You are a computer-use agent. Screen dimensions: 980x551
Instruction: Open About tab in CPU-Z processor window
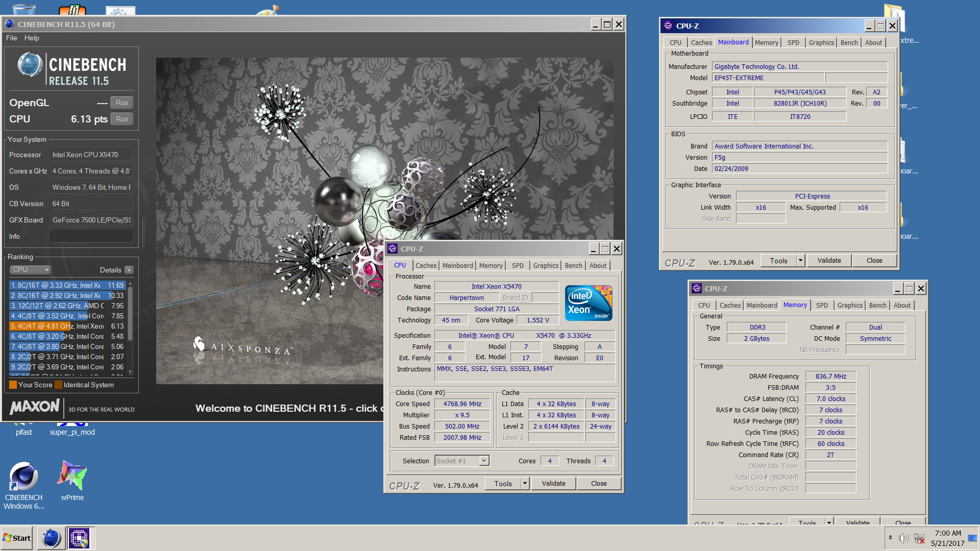pos(598,265)
